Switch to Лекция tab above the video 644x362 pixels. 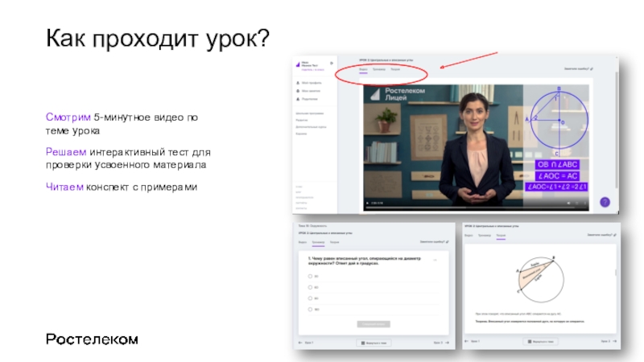[395, 70]
